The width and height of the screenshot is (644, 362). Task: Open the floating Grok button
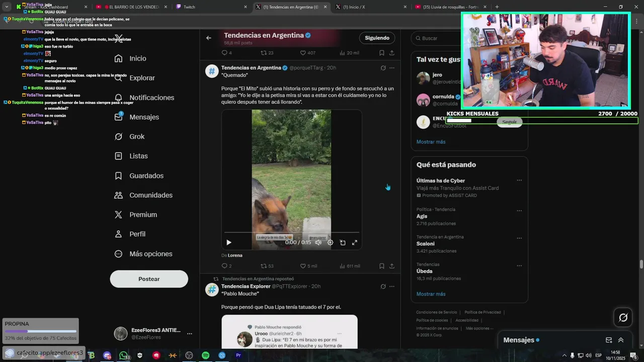point(623,318)
